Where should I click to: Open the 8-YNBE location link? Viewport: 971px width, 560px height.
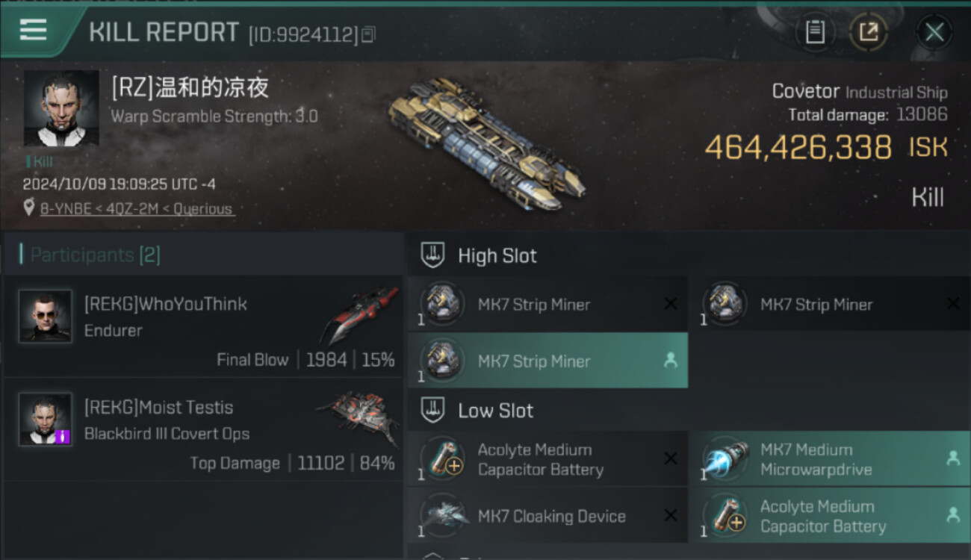pos(137,209)
